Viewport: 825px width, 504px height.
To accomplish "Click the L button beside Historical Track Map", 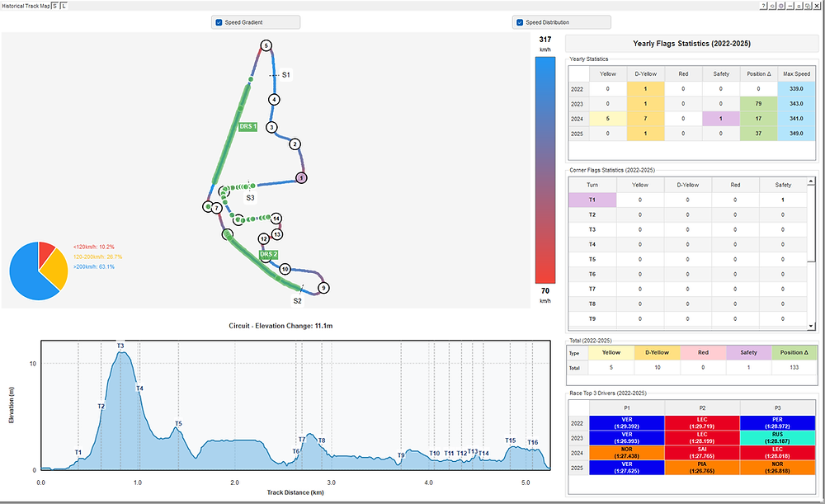I will point(64,6).
